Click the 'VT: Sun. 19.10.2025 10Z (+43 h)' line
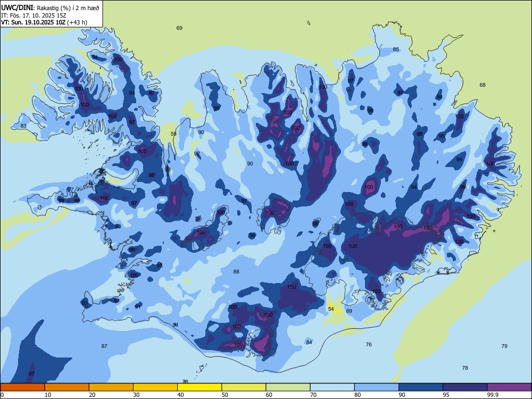The height and width of the screenshot is (399, 532). click(x=44, y=22)
